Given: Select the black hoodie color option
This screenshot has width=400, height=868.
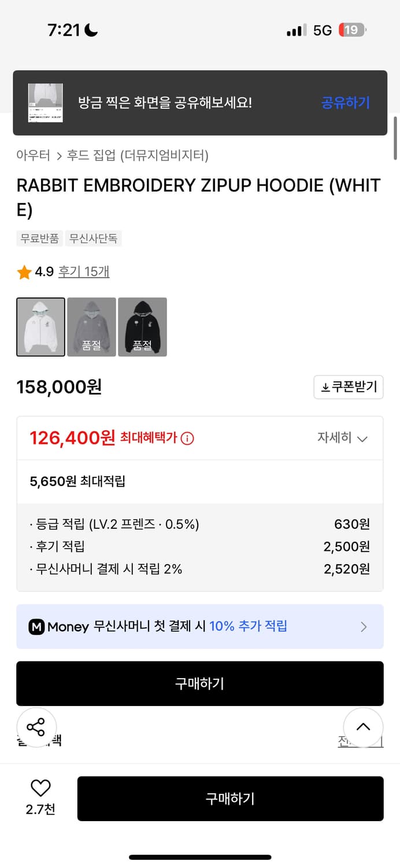Looking at the screenshot, I should click(142, 327).
